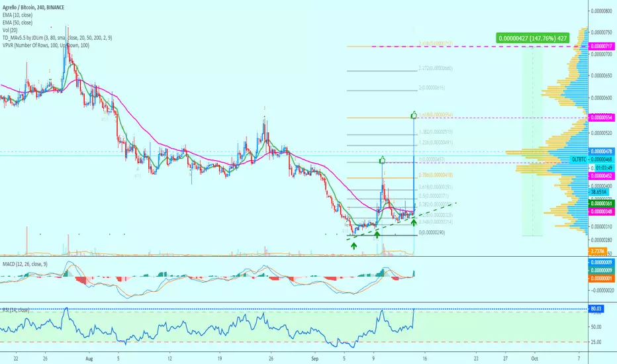The width and height of the screenshot is (617, 364).
Task: Click the DLTBTC symbol price tag
Action: click(580, 159)
